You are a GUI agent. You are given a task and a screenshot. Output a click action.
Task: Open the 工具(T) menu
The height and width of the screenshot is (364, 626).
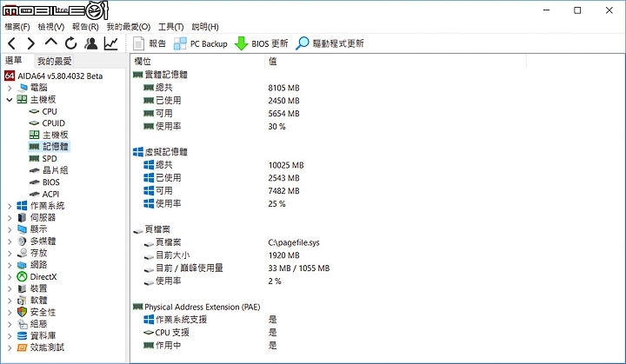point(171,27)
